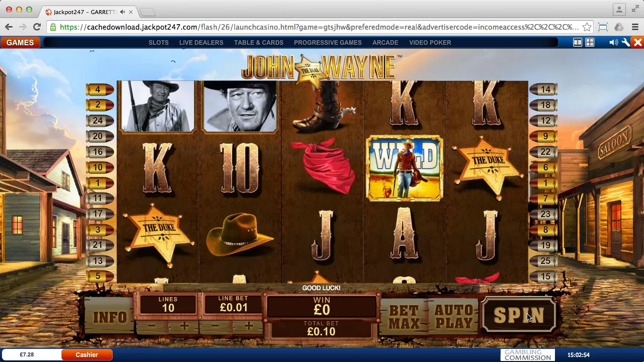Viewport: 644px width, 362px height.
Task: Close the Jackpot247 tab
Action: click(x=131, y=12)
